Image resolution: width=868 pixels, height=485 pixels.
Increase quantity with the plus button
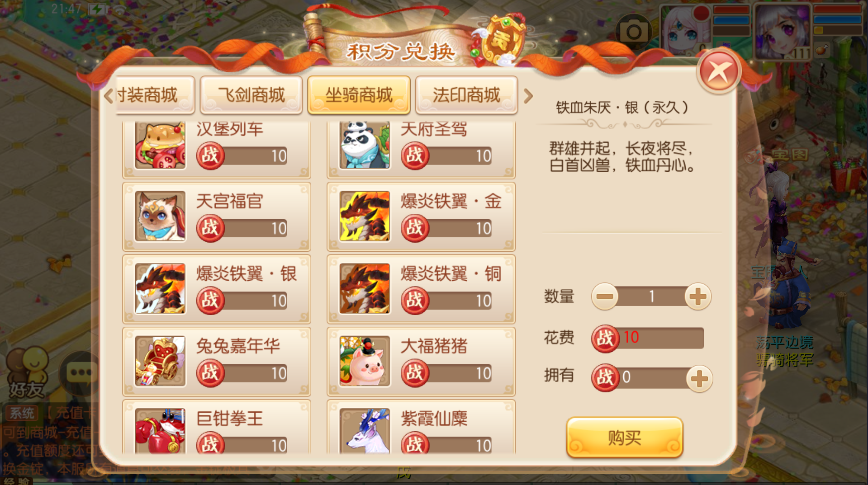point(698,297)
